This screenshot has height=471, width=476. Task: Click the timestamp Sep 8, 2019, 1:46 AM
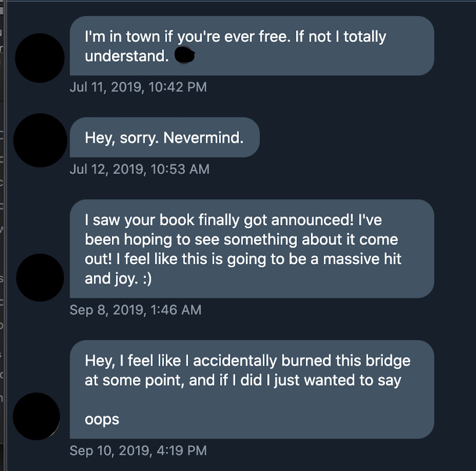(136, 310)
